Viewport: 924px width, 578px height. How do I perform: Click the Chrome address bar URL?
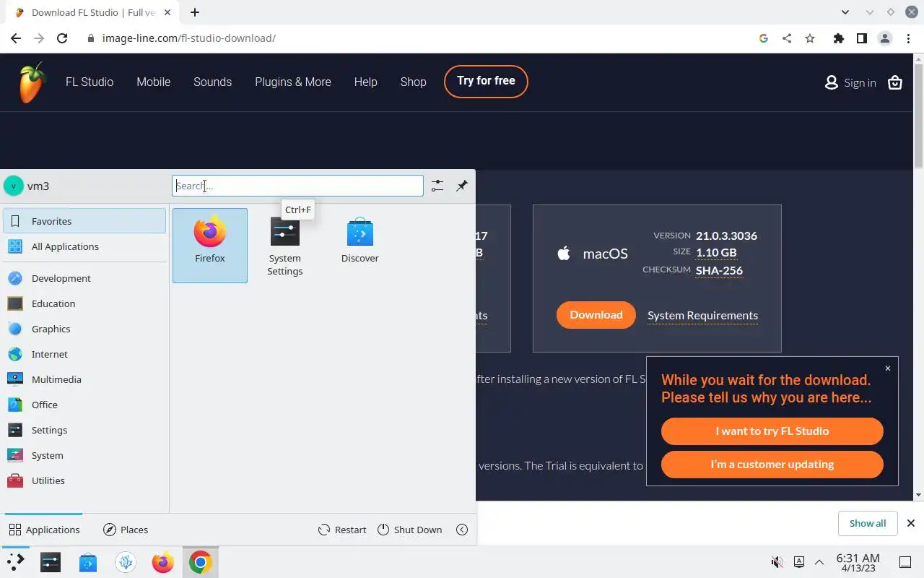(189, 38)
